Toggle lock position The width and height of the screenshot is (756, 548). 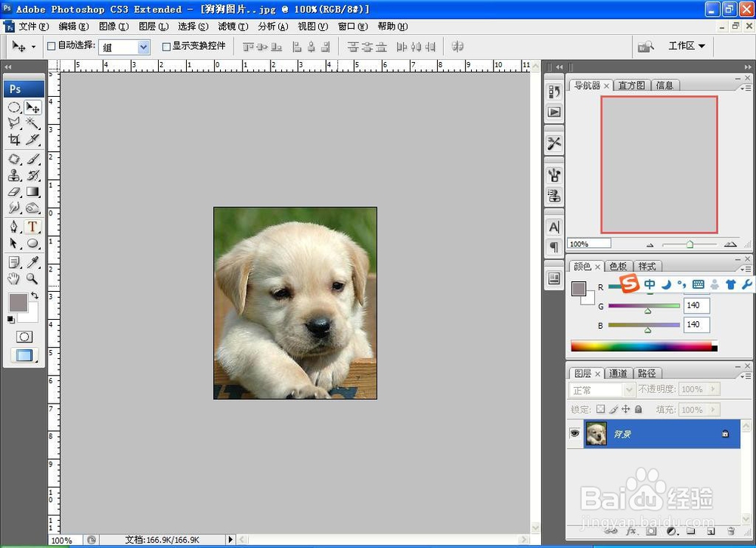[626, 409]
